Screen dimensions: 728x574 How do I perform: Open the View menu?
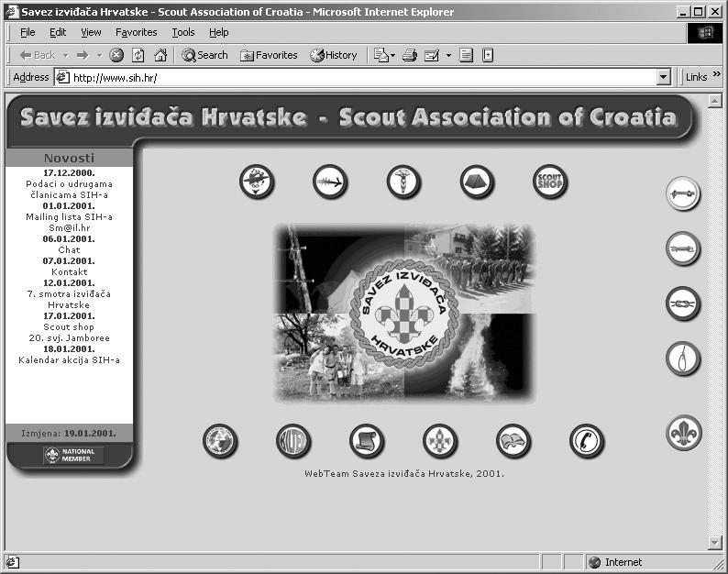(x=91, y=32)
